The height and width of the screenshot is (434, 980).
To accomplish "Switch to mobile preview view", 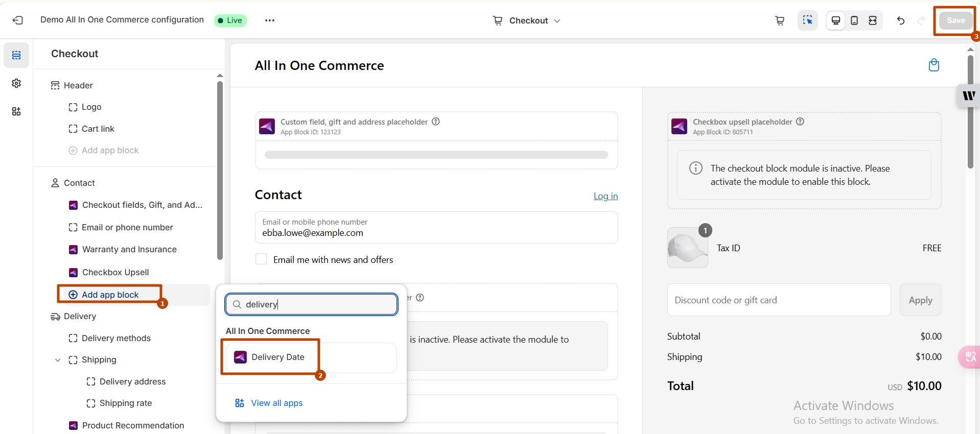I will point(854,20).
